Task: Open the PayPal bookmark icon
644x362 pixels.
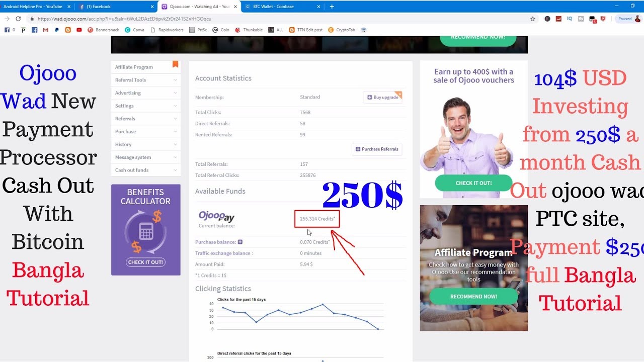Action: coord(57,30)
